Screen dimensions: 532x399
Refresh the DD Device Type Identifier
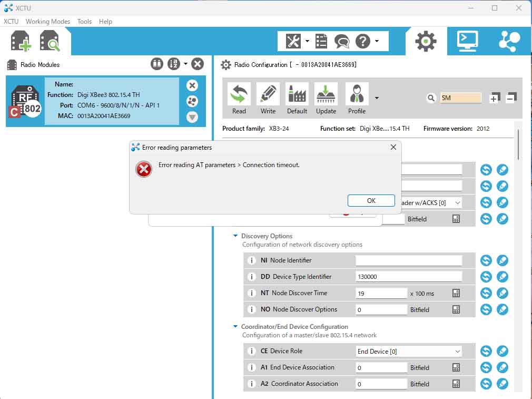click(x=486, y=277)
